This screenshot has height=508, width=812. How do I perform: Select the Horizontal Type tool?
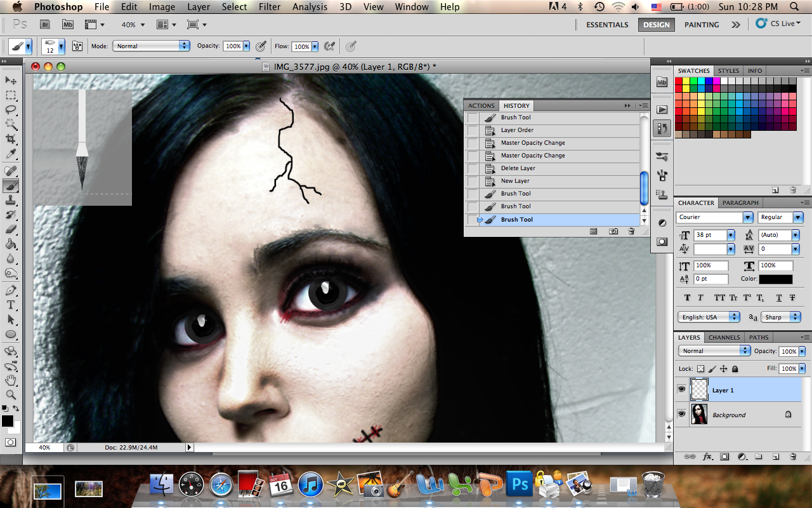11,305
